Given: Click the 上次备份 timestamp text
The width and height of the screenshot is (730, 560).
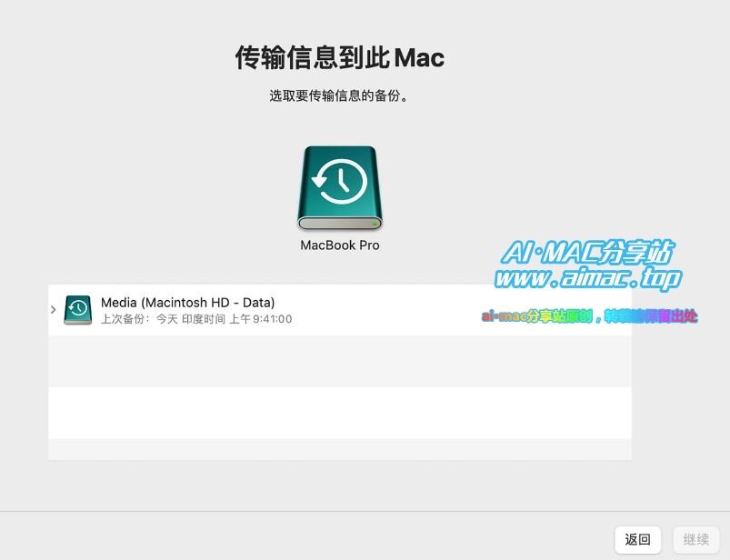Looking at the screenshot, I should click(x=196, y=319).
